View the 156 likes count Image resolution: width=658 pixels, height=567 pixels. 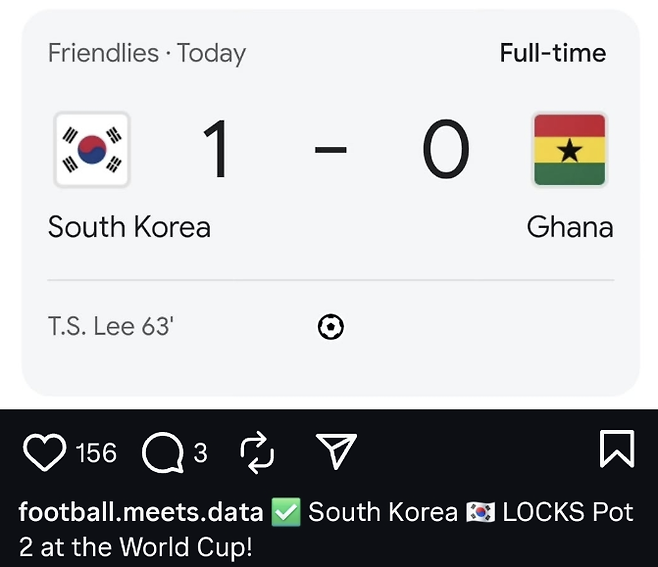(96, 454)
